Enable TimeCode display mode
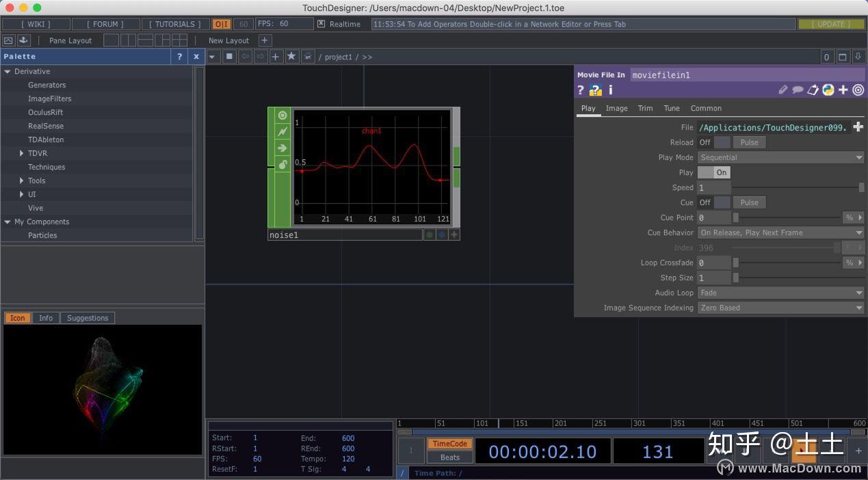Viewport: 868px width, 480px height. pyautogui.click(x=450, y=444)
